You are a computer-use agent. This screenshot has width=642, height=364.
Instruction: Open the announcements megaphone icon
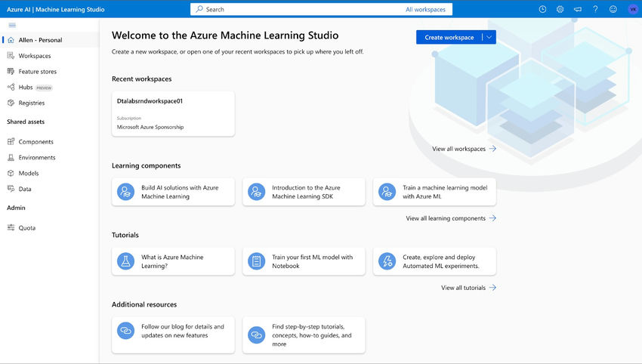coord(578,9)
